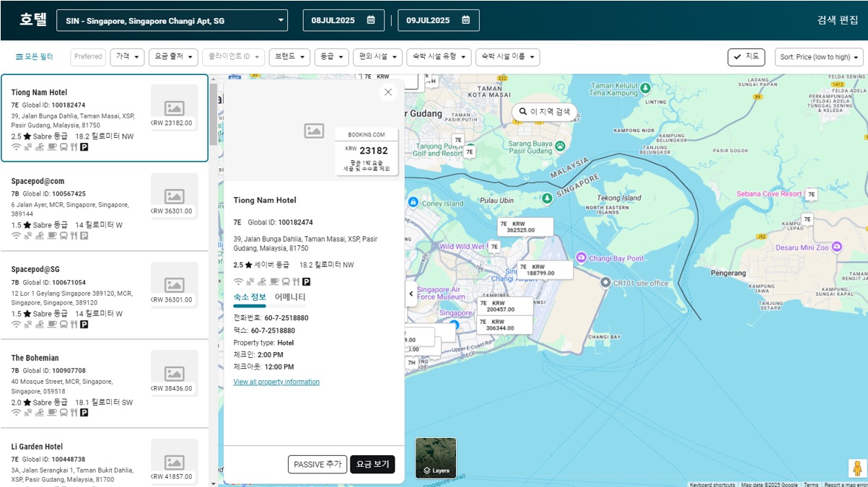Screen dimensions: 868x487
Task: Click the restaurant icon on Tiong Nam list card
Action: (74, 147)
